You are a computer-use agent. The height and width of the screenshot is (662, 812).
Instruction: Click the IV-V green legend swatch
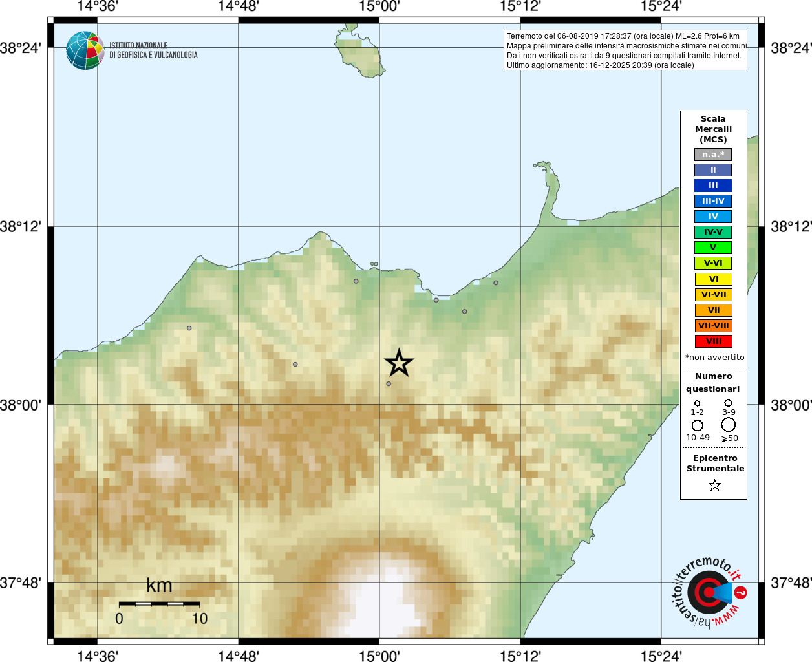point(713,232)
